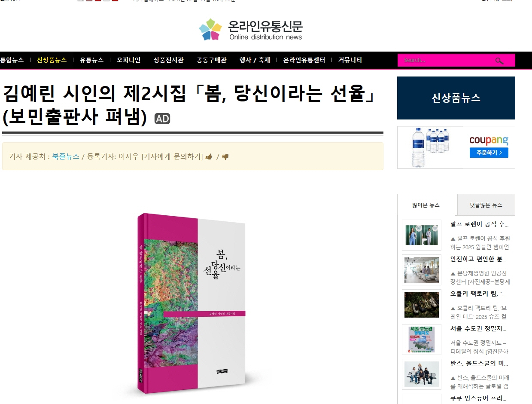Open the Oakley shoes news thumbnail
Screen dimensions: 532x404
point(422,305)
